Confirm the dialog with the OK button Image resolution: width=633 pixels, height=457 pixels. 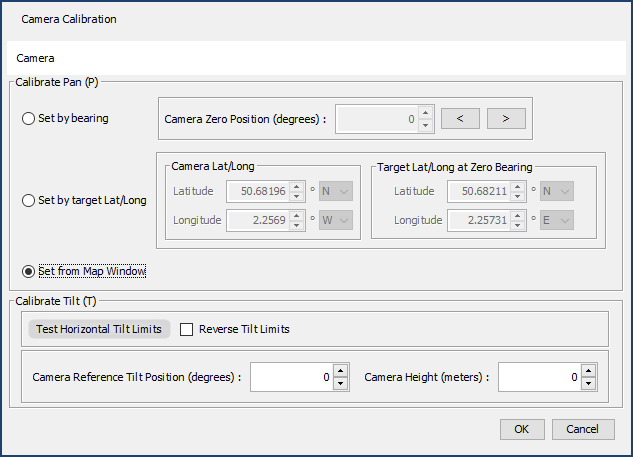pos(522,429)
